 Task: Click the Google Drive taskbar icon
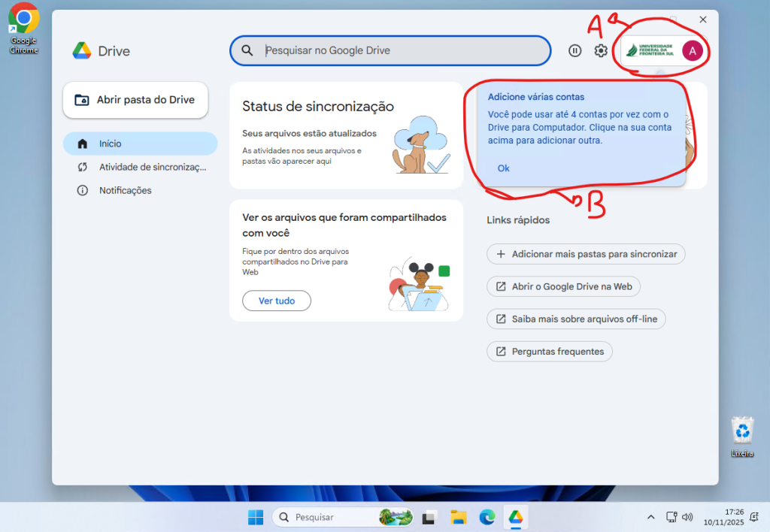(515, 517)
